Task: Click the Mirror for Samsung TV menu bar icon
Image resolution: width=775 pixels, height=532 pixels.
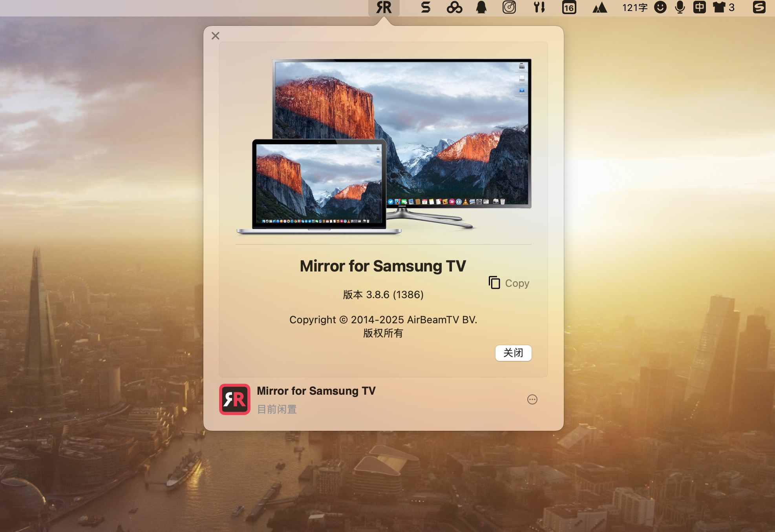Action: 384,7
